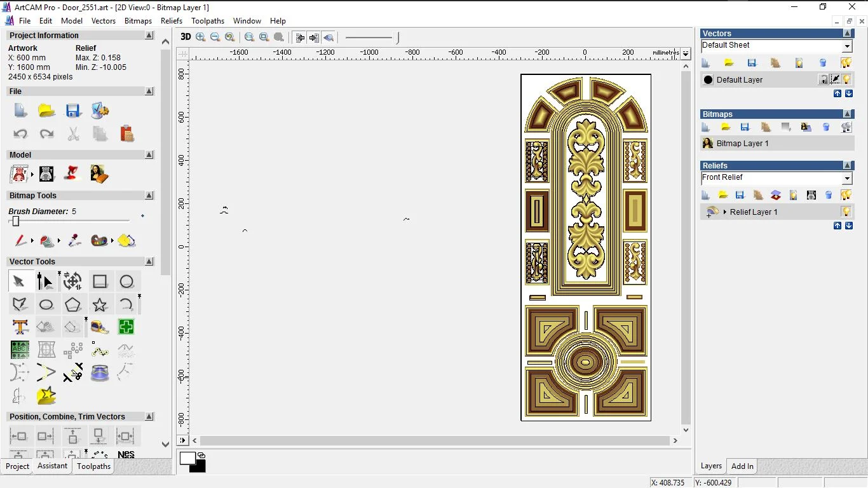The height and width of the screenshot is (488, 868).
Task: Open the Default Sheet dropdown
Action: [x=847, y=46]
